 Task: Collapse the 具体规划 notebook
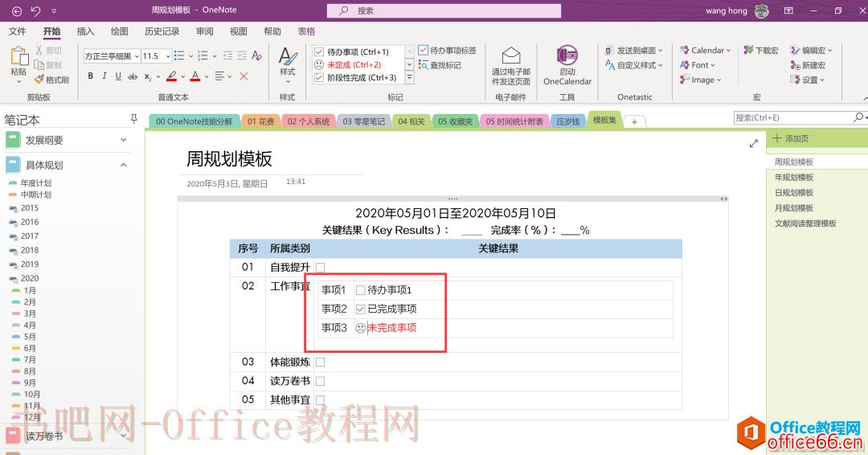124,165
